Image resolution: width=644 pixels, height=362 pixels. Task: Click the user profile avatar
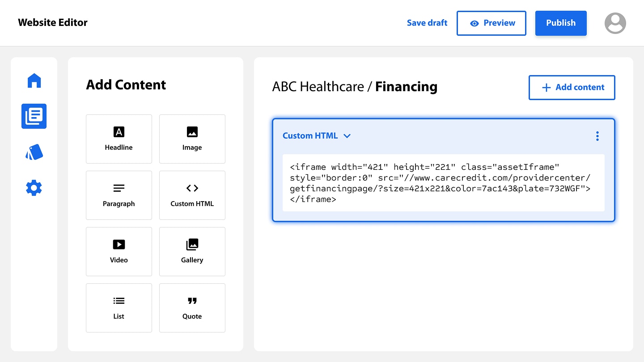pos(615,23)
